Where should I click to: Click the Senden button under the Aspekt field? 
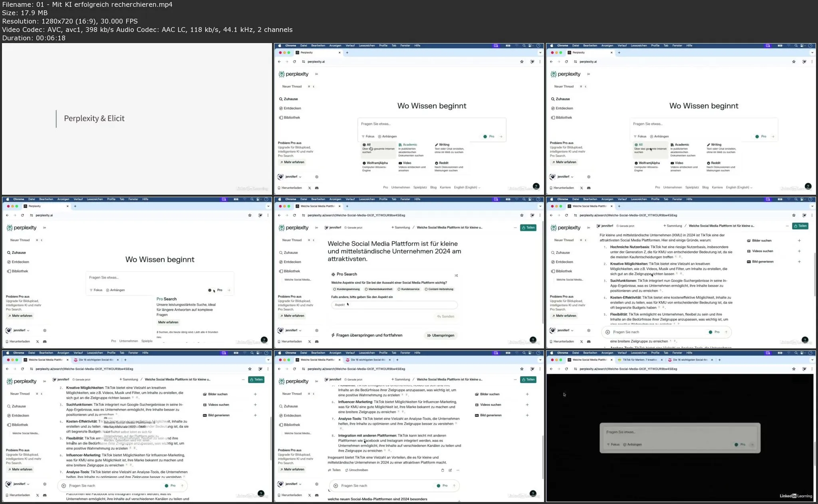(446, 316)
